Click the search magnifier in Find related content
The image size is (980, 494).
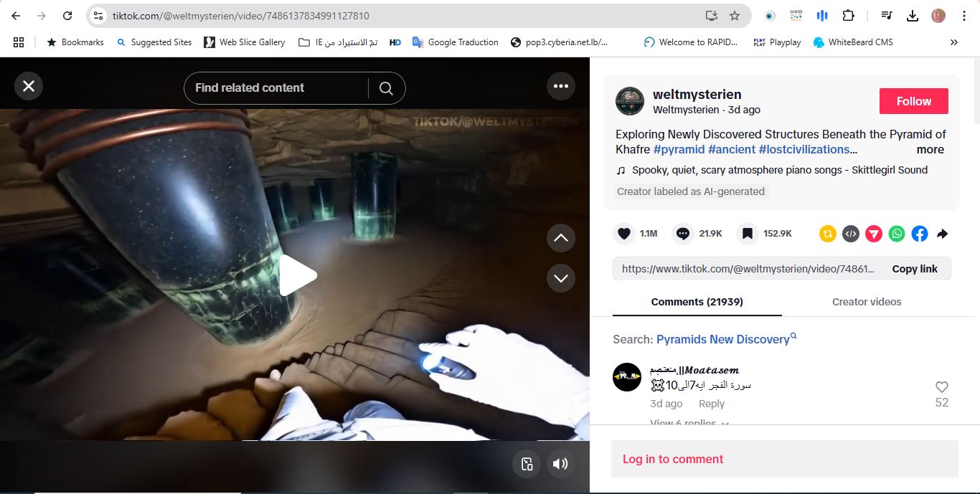pyautogui.click(x=386, y=88)
